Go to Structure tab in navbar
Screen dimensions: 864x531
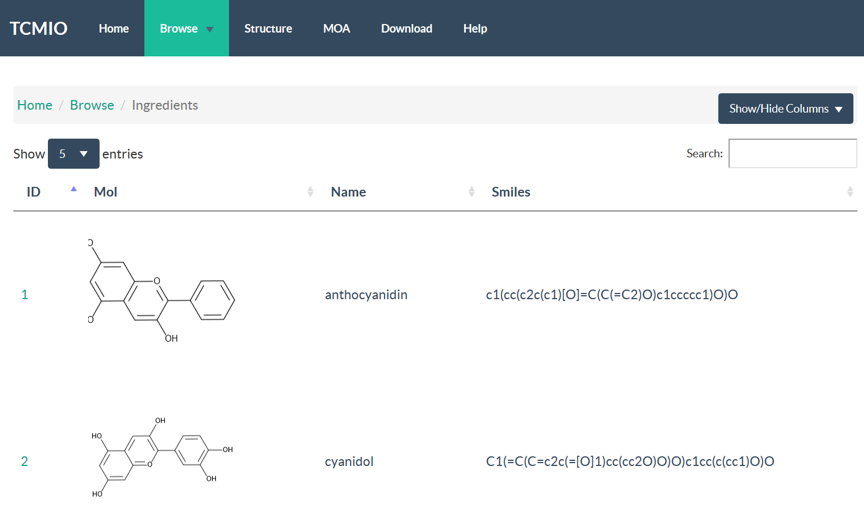point(268,28)
